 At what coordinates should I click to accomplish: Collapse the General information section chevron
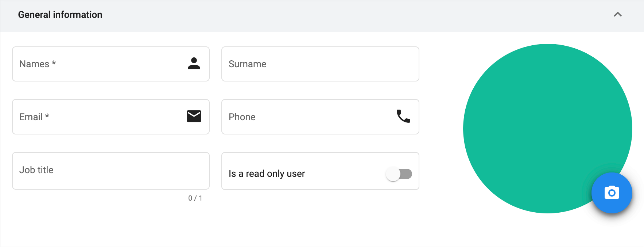[x=618, y=15]
